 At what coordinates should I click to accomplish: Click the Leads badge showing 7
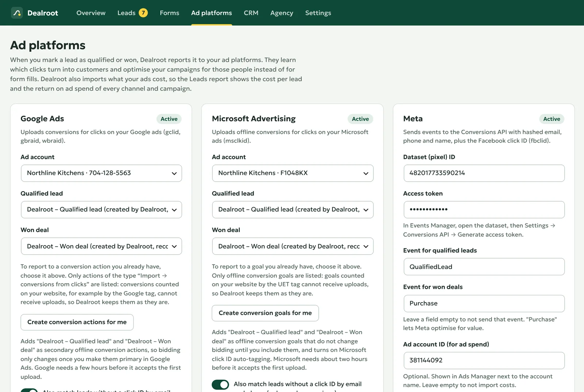[143, 13]
